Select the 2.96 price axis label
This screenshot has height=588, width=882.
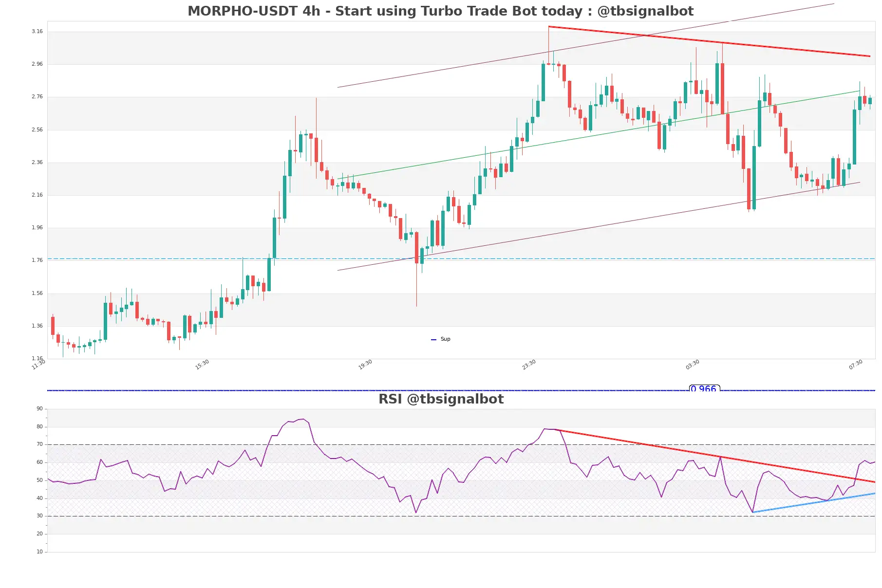click(x=37, y=64)
